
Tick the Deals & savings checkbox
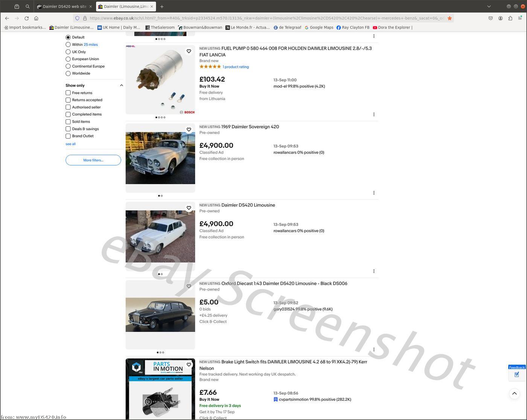pos(68,129)
